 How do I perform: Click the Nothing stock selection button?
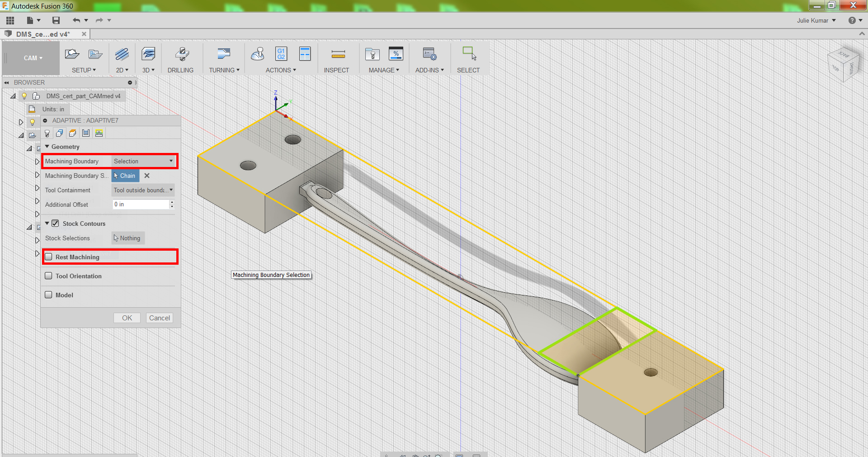128,238
